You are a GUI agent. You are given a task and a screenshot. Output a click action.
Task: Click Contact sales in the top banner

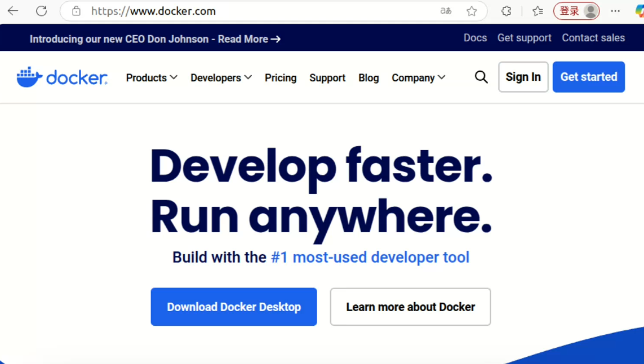click(x=594, y=37)
